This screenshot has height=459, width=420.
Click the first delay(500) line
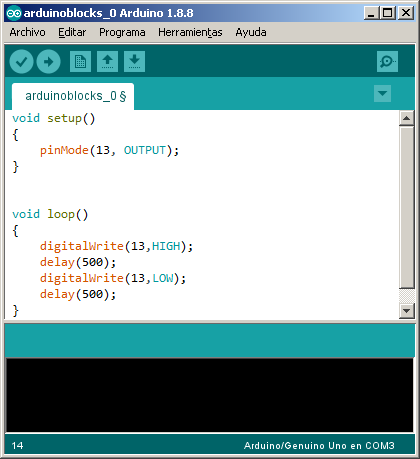pos(78,262)
